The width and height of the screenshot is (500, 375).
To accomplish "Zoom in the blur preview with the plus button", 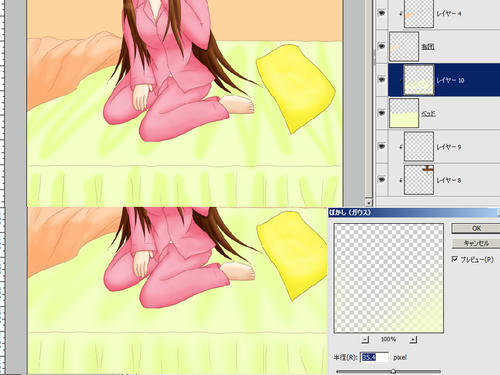I will 413,340.
